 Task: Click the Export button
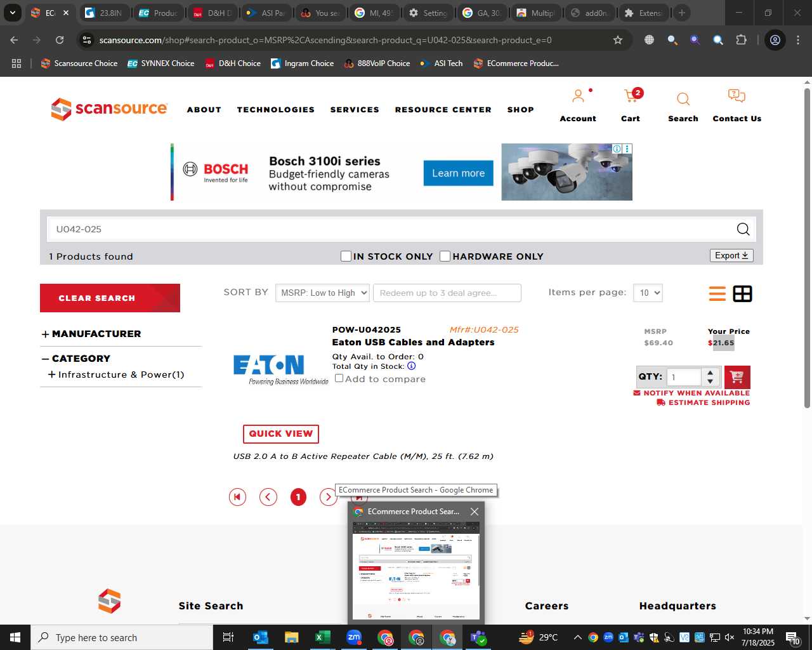[731, 255]
